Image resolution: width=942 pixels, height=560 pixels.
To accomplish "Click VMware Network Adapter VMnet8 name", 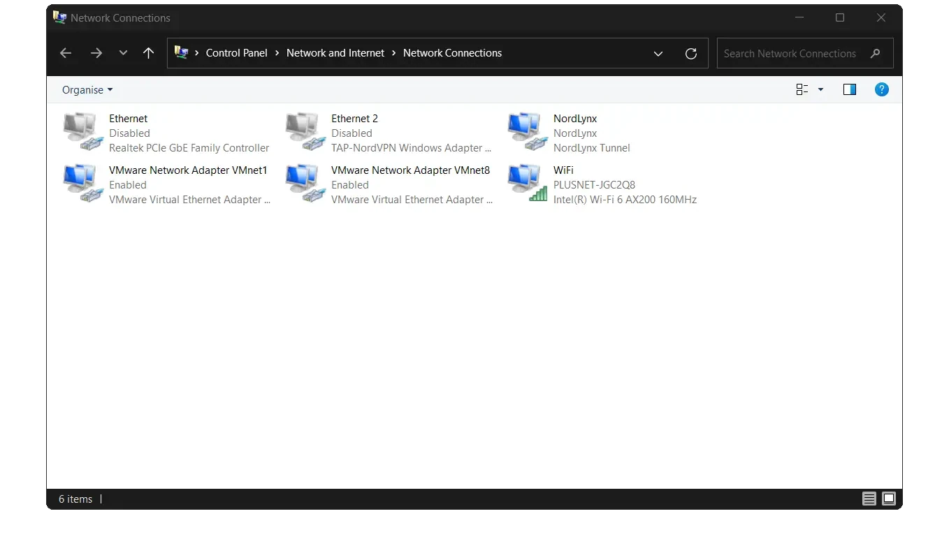I will pyautogui.click(x=411, y=170).
